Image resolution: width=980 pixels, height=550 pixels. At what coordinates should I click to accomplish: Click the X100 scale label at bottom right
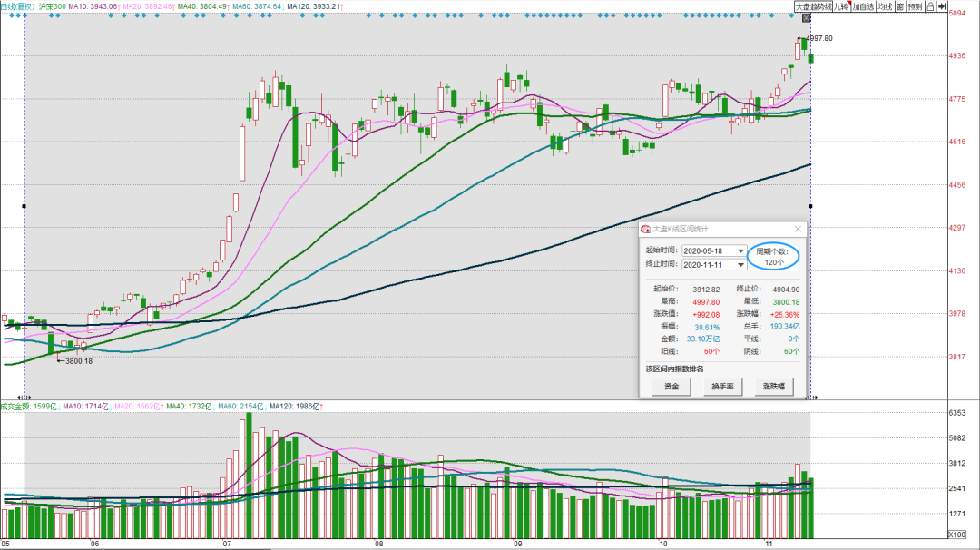(x=957, y=535)
